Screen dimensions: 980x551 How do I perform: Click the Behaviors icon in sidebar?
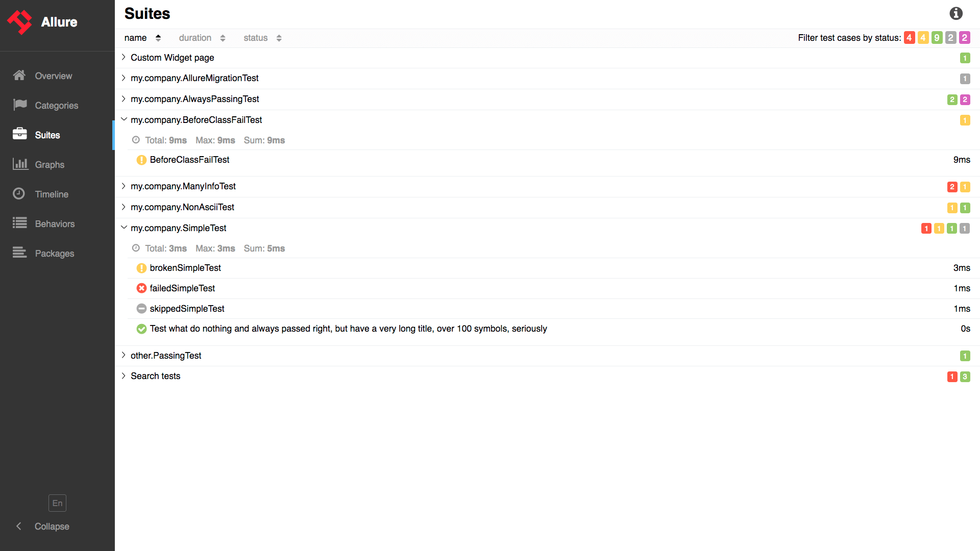point(19,222)
